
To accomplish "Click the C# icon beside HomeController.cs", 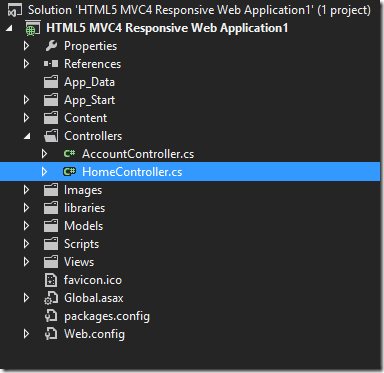I will pos(69,172).
